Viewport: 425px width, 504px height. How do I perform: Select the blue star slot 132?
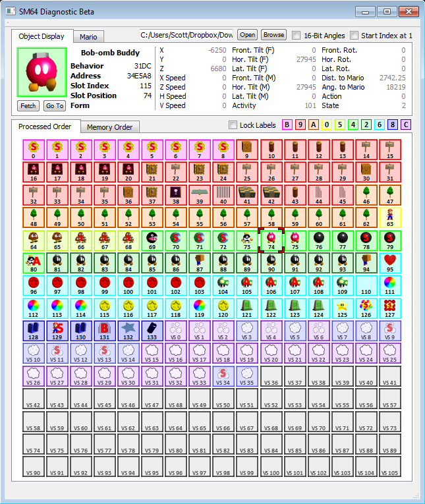[128, 331]
